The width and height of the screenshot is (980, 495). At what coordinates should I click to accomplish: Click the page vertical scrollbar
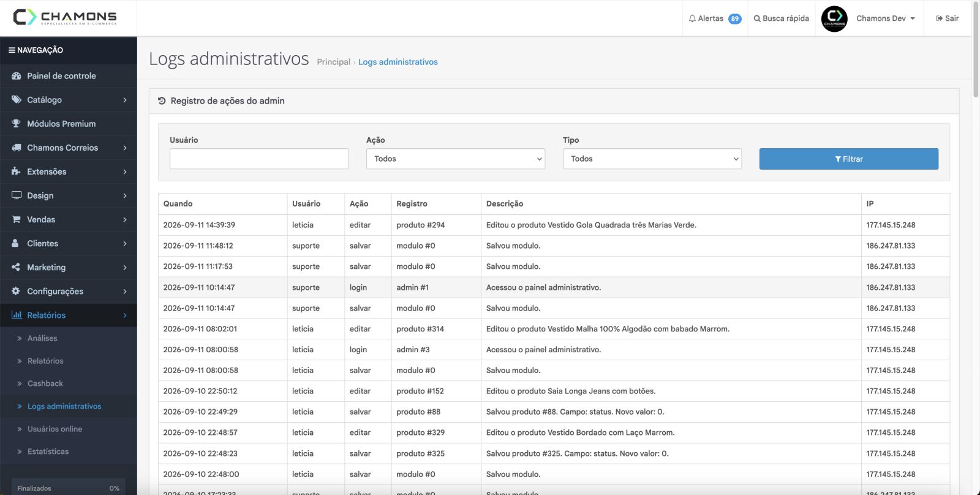(976, 49)
